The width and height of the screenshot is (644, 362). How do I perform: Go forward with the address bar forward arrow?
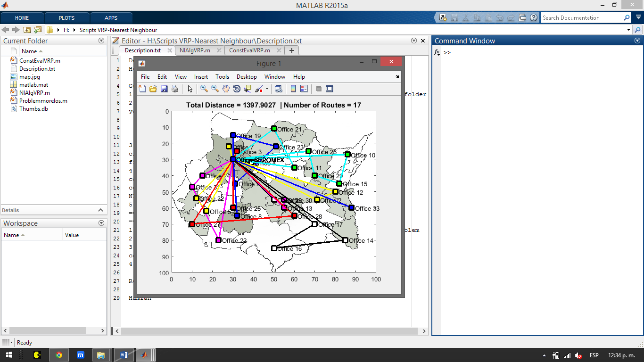tap(16, 30)
